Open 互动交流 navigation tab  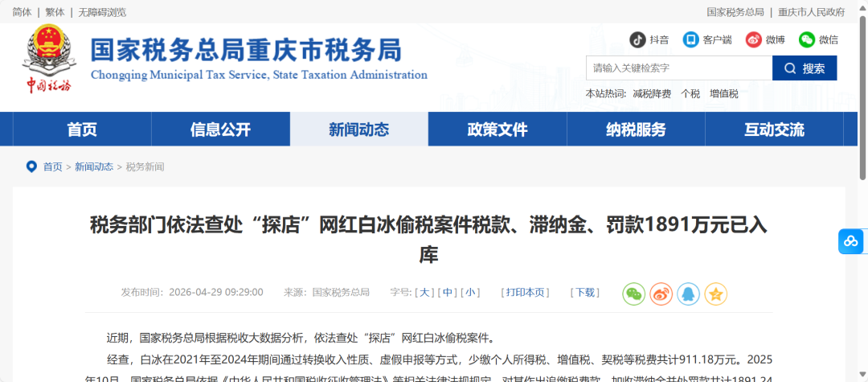point(774,129)
